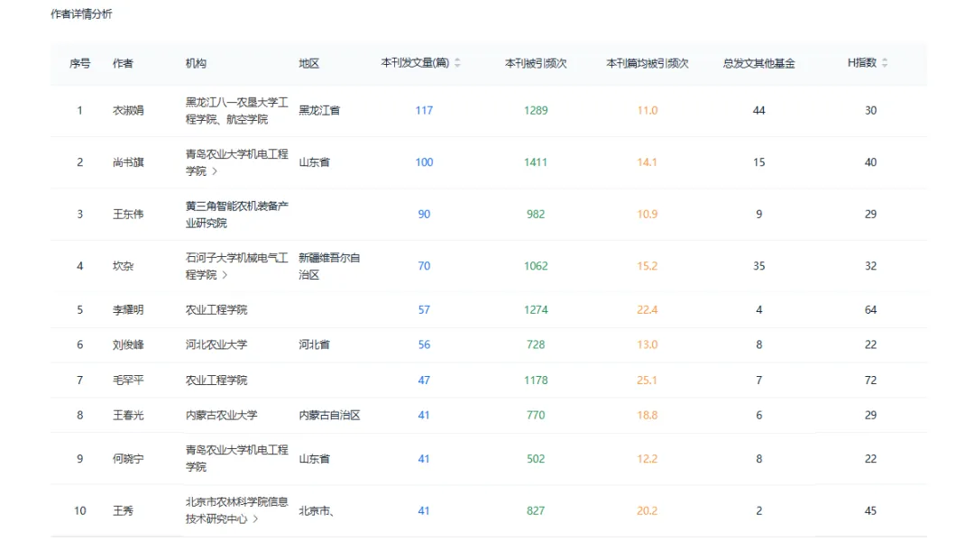Click publication count 41 in 王春光's row
Image resolution: width=974 pixels, height=560 pixels.
click(424, 415)
